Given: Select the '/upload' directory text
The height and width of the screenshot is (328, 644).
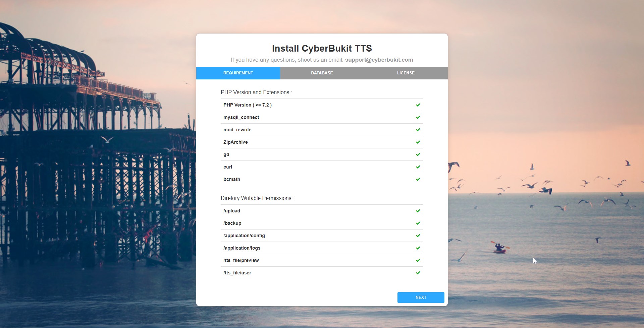Looking at the screenshot, I should (232, 211).
